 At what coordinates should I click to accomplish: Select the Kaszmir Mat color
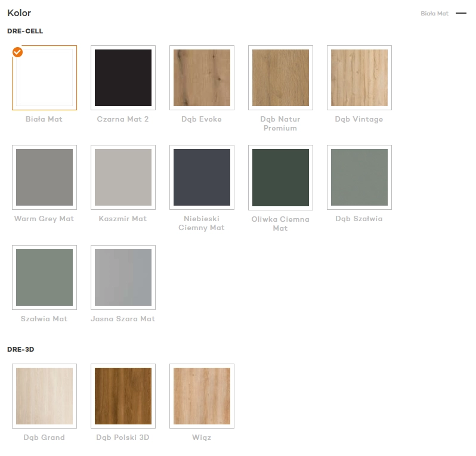click(123, 177)
